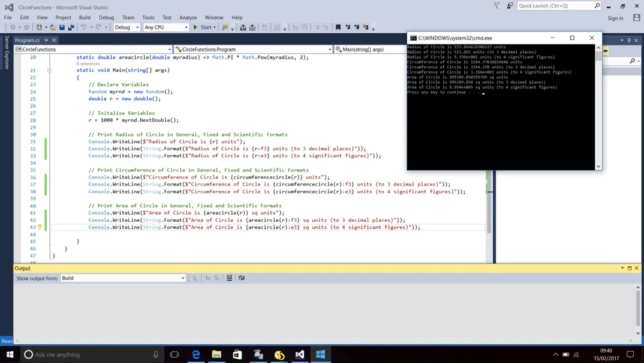Viewport: 644px width, 363px height.
Task: Collapse the Main method code block
Action: pyautogui.click(x=49, y=70)
